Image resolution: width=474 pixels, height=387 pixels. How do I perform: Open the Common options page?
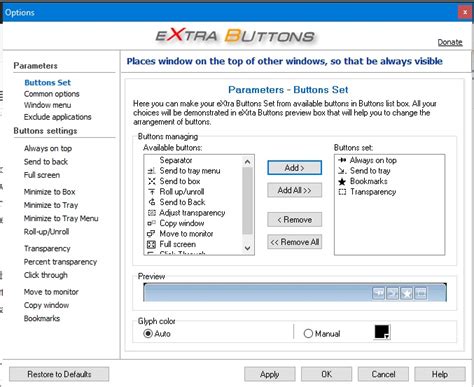point(52,94)
